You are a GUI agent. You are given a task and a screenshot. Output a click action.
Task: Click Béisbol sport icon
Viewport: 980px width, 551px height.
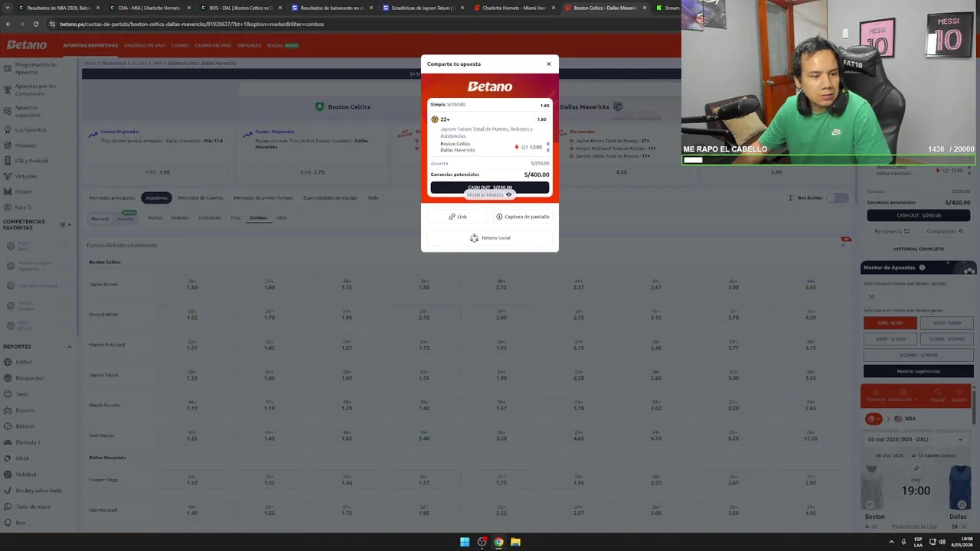(8, 426)
